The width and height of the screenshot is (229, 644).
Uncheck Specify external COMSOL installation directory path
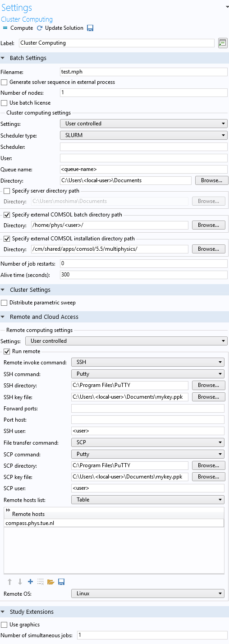[7, 239]
